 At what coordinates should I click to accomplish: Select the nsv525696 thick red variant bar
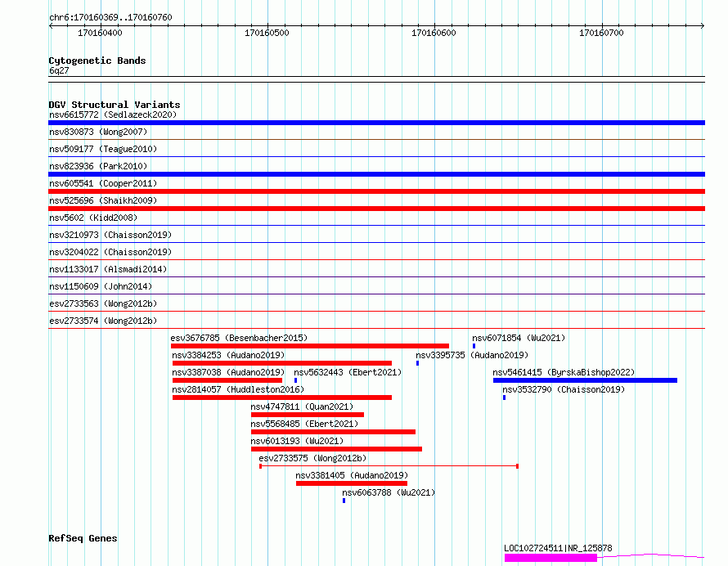coord(376,209)
